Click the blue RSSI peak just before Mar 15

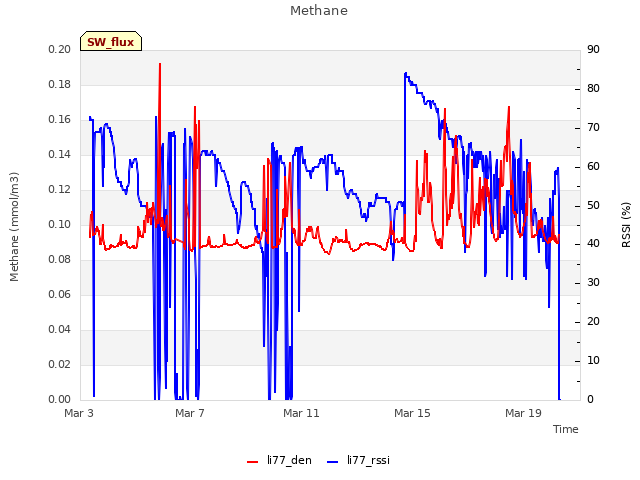click(405, 74)
